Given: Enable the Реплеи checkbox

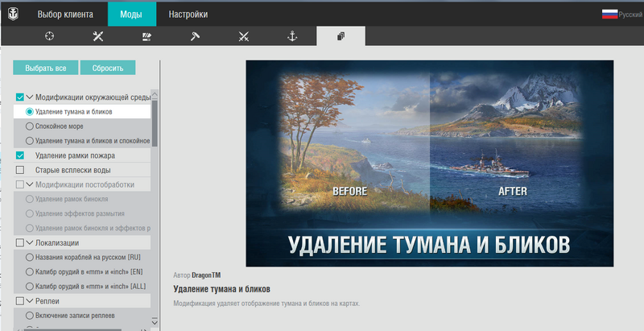Looking at the screenshot, I should 19,301.
